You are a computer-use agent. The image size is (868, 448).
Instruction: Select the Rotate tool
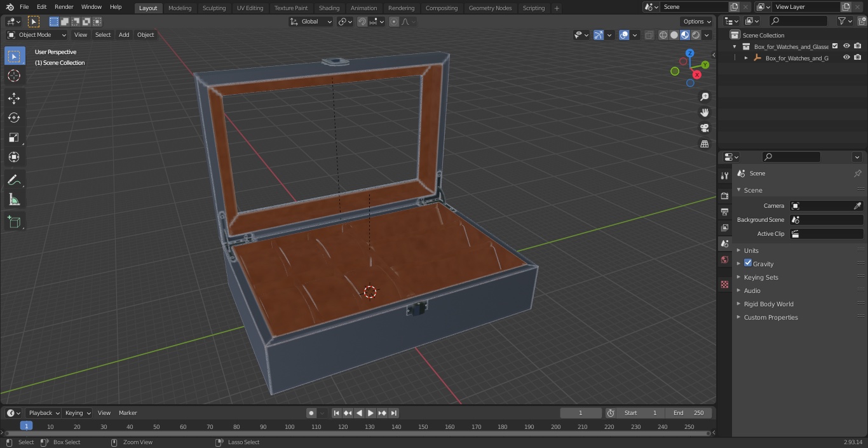pos(14,118)
